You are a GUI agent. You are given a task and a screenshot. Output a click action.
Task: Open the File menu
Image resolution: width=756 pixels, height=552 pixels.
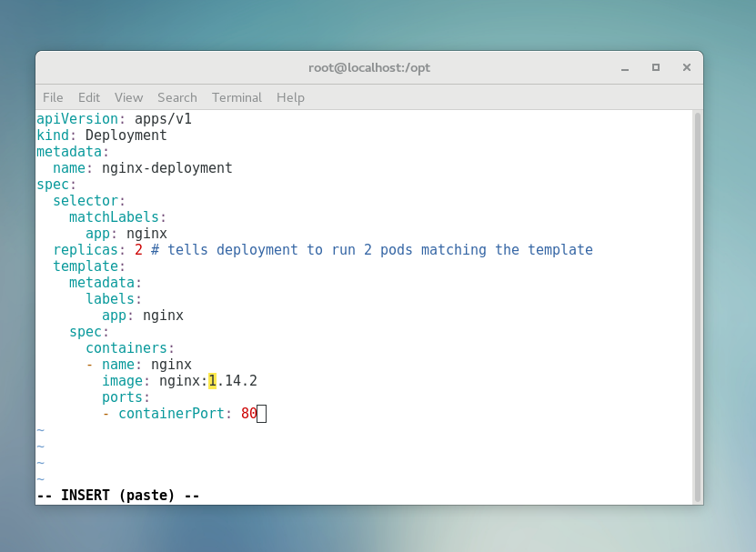point(53,97)
